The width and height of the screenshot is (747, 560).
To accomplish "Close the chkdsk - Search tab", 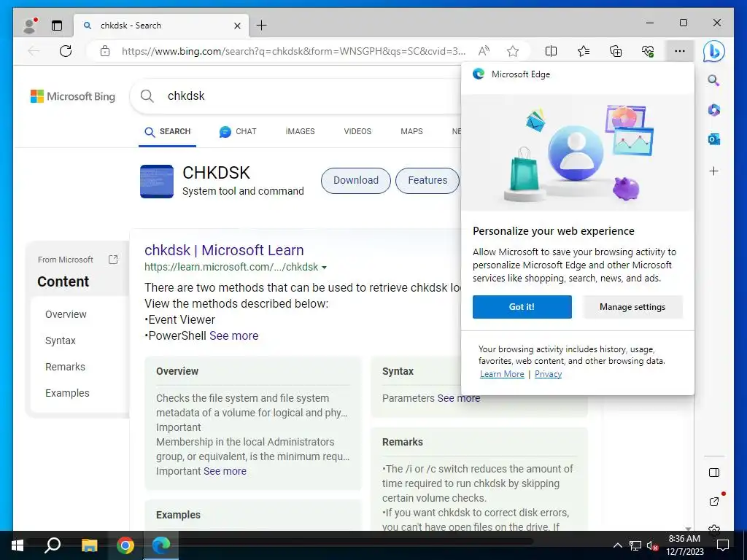I will (237, 26).
